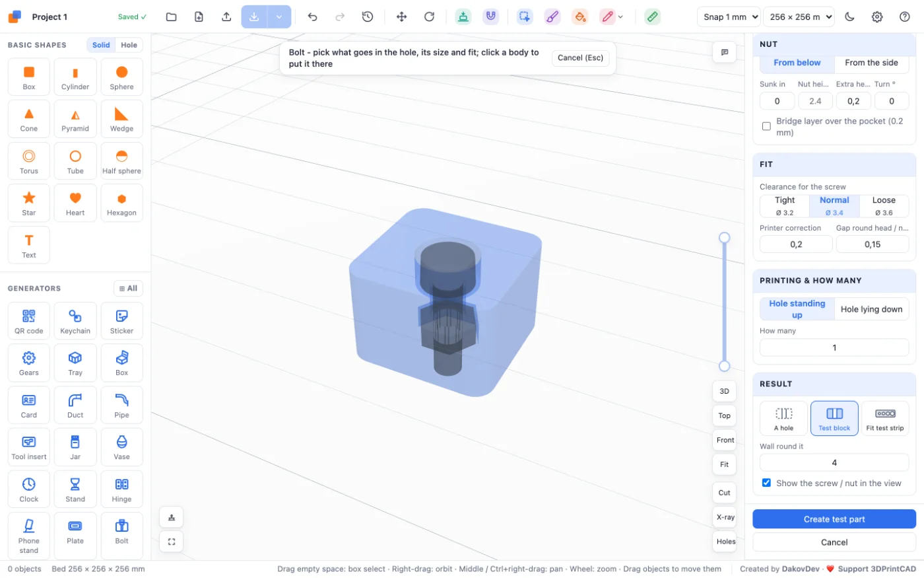
Task: Click the download export button
Action: pos(254,17)
